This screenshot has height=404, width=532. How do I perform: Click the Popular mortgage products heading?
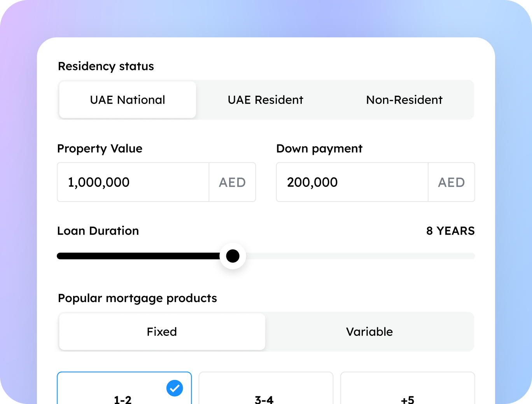(137, 298)
